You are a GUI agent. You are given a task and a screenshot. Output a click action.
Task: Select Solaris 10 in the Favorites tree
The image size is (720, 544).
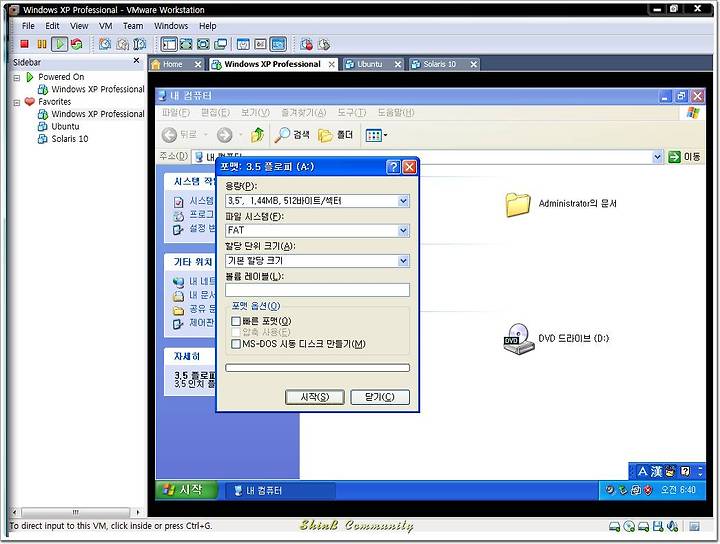[69, 139]
